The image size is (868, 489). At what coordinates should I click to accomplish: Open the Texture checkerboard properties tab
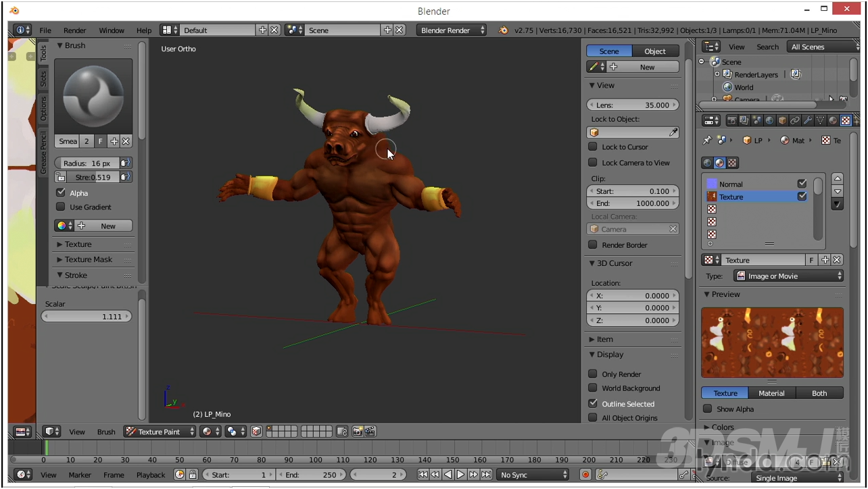[x=846, y=121]
